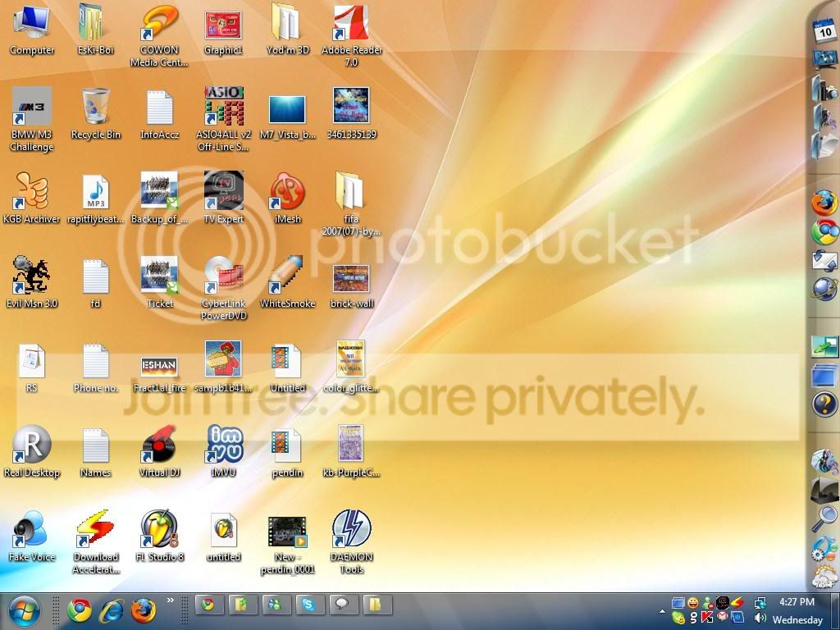This screenshot has height=630, width=840.
Task: Open the magnifying glass search dock icon
Action: tap(824, 518)
